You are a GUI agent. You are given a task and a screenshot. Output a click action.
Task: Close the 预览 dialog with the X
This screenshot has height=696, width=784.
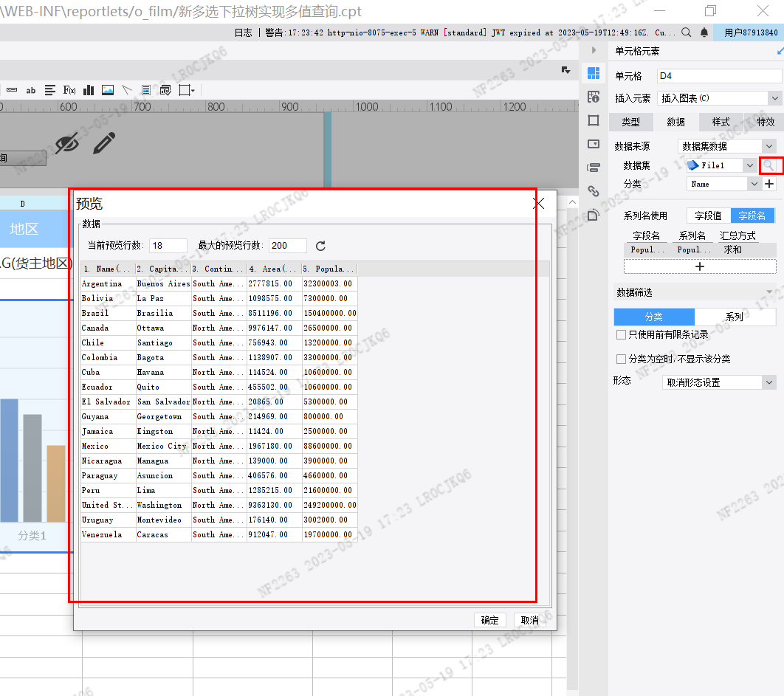coord(538,204)
